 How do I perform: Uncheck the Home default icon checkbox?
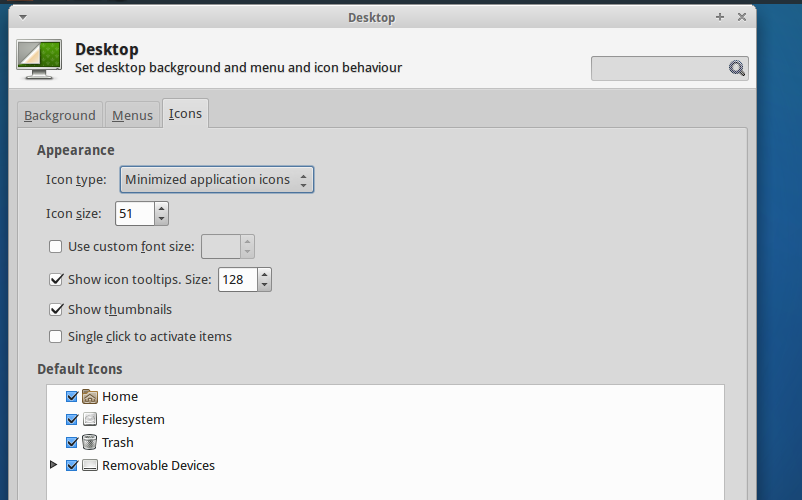pos(72,396)
